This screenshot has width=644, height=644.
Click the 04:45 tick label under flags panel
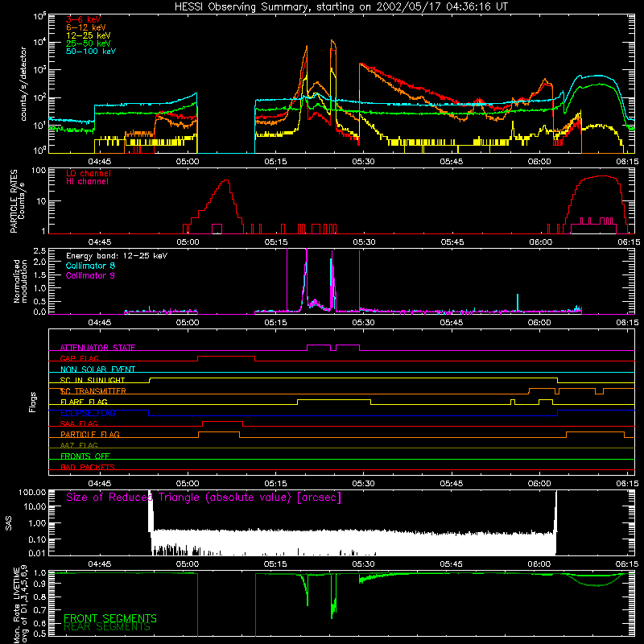(x=99, y=484)
